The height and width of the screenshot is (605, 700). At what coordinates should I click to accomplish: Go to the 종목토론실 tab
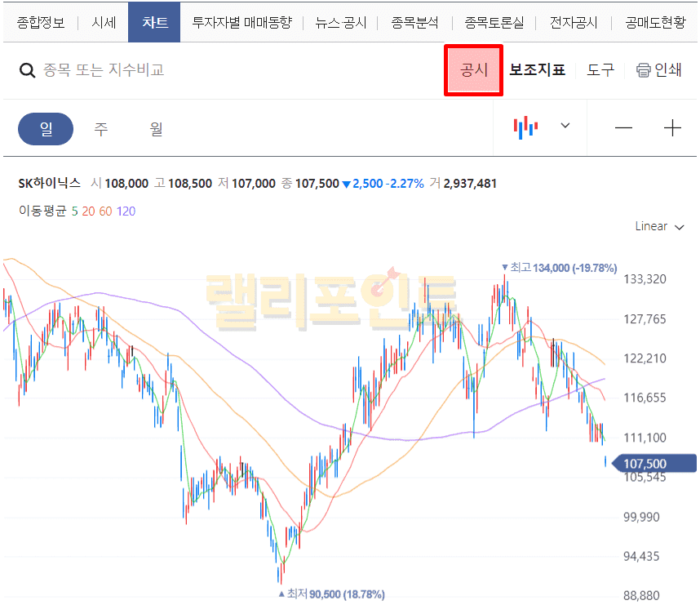click(494, 22)
